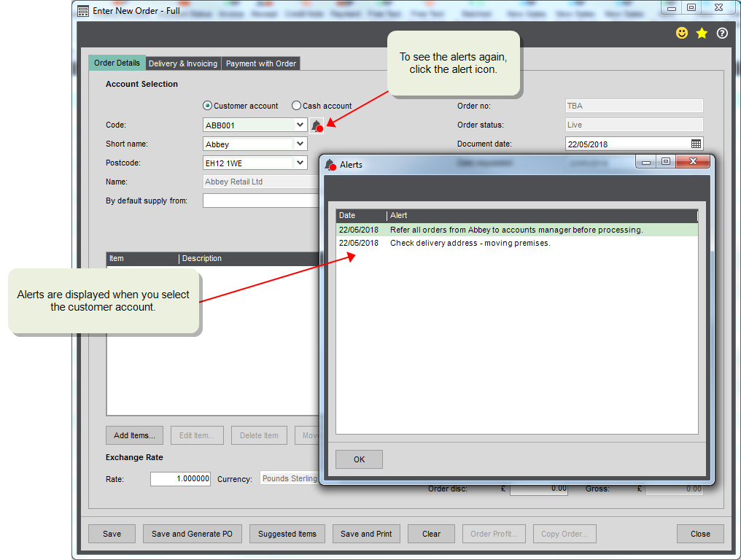The image size is (741, 560).
Task: Switch to the Delivery & Invoicing tab
Action: (182, 63)
